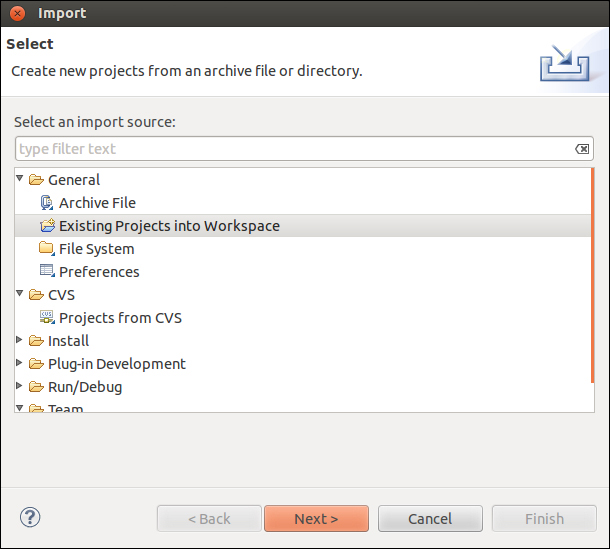610x549 pixels.
Task: Click the Plug-in Development folder icon
Action: point(36,364)
